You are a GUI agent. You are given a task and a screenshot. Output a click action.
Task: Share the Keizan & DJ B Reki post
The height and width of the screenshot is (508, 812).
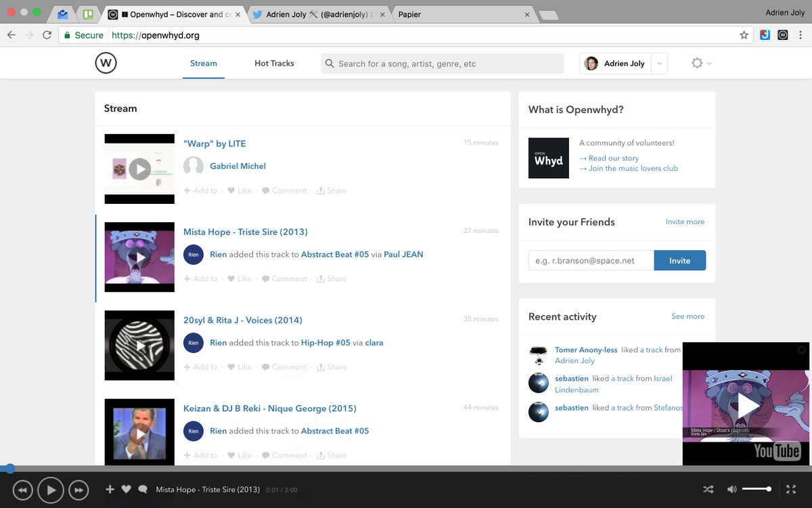(332, 455)
